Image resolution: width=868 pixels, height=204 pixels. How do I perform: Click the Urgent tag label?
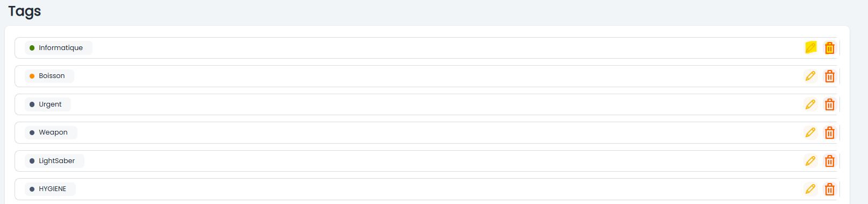50,104
